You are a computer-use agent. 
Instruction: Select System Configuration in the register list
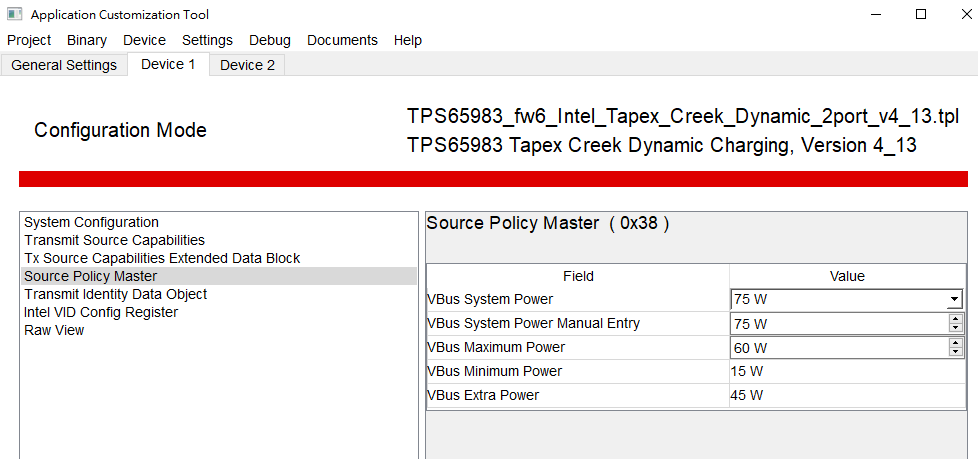pos(219,222)
